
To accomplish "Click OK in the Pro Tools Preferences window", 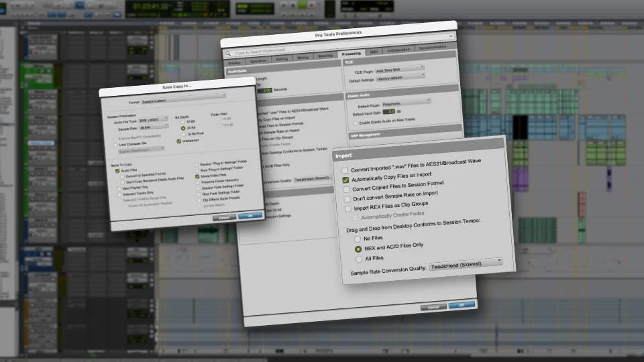I will (462, 305).
